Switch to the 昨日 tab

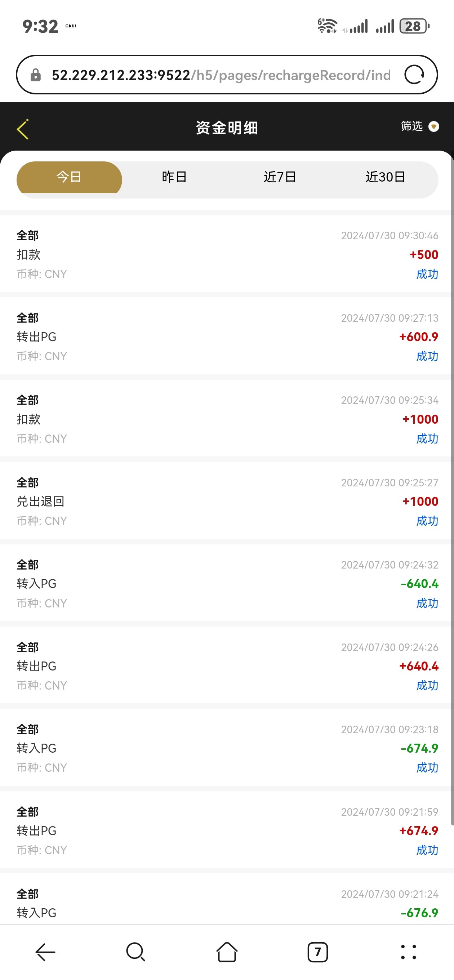[x=174, y=177]
